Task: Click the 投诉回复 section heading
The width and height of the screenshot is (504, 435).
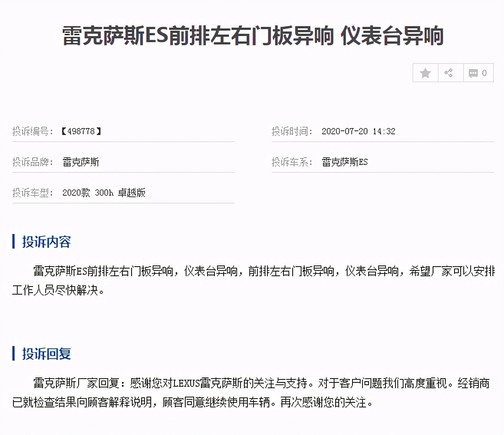Action: click(46, 354)
